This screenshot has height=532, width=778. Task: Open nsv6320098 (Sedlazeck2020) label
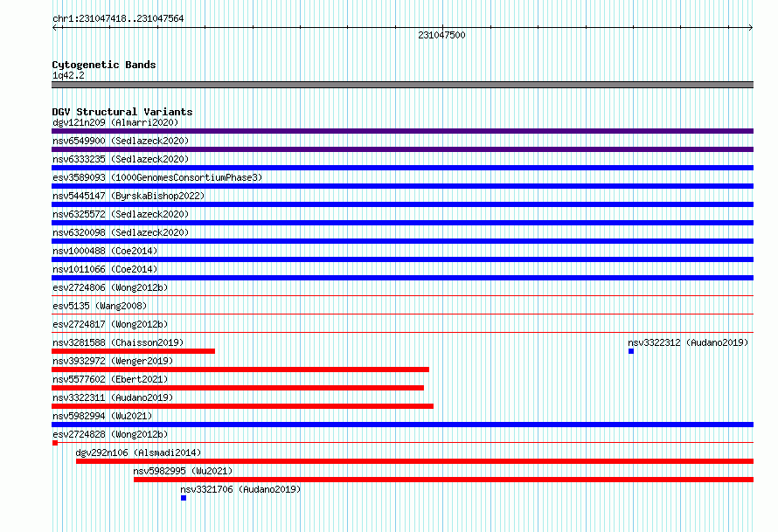121,232
